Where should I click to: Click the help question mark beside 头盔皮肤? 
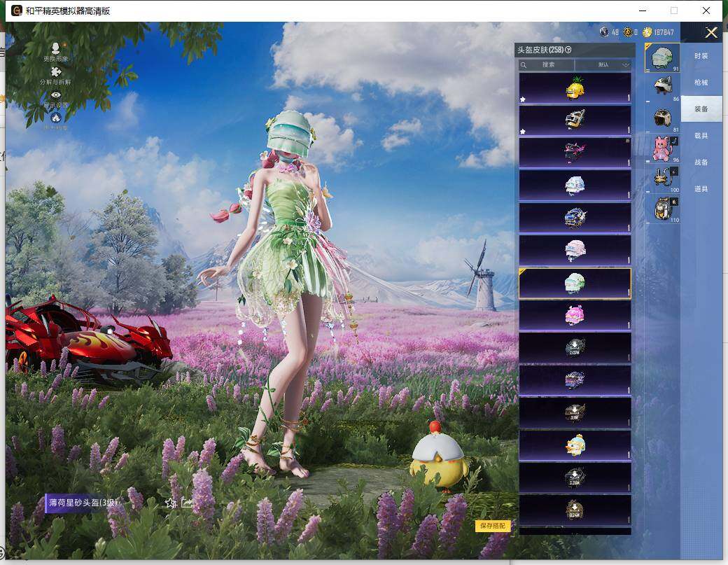point(568,50)
